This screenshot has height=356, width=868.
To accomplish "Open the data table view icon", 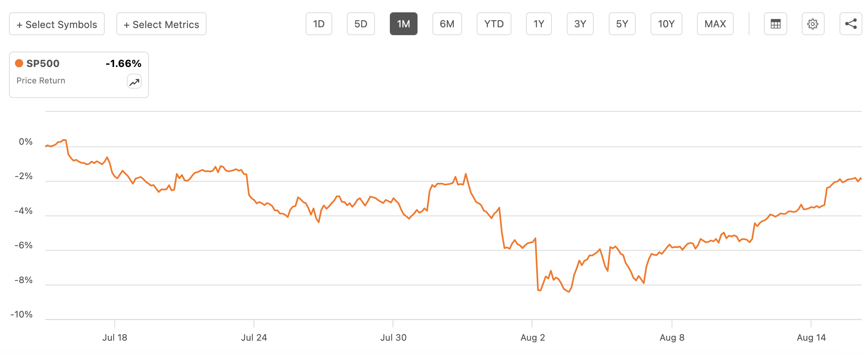I will coord(775,24).
